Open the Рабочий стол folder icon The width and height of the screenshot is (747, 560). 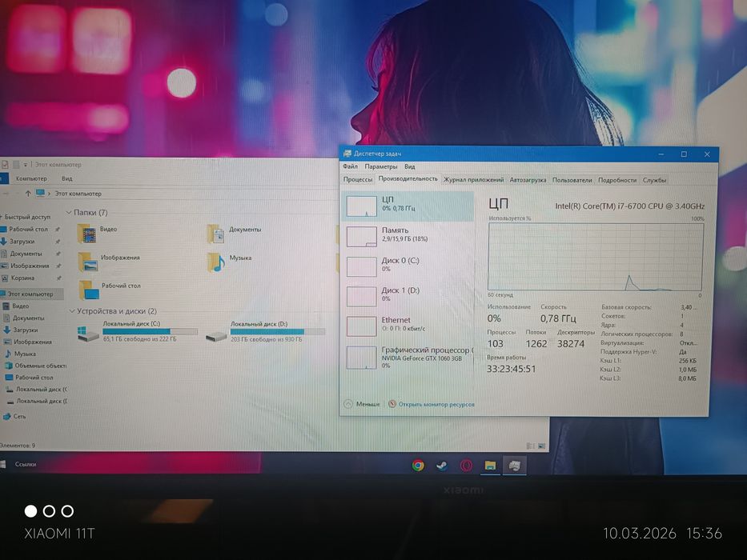(x=89, y=290)
